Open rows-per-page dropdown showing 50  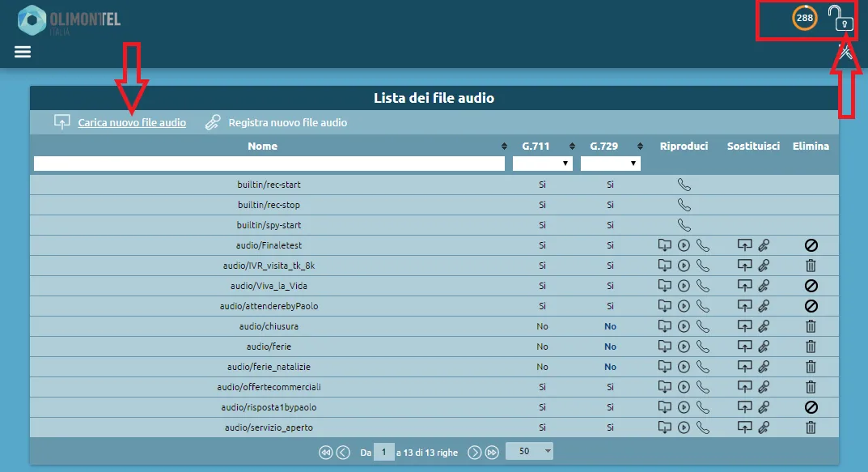point(529,452)
